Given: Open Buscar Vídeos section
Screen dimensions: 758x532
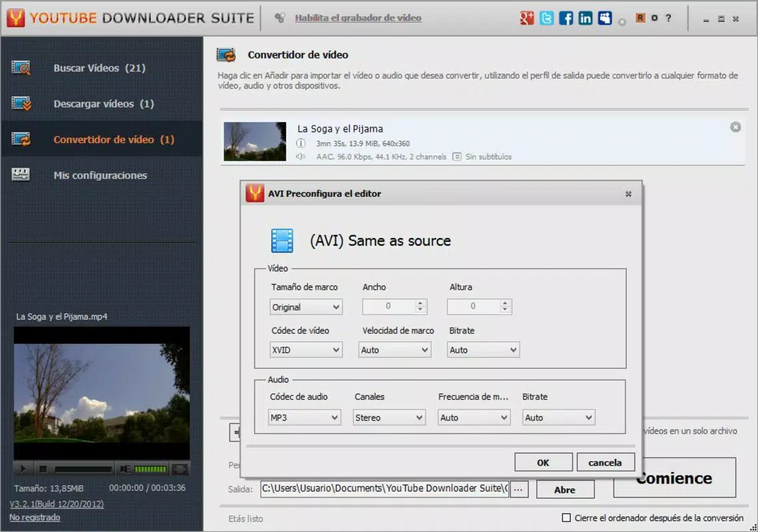Looking at the screenshot, I should 102,68.
